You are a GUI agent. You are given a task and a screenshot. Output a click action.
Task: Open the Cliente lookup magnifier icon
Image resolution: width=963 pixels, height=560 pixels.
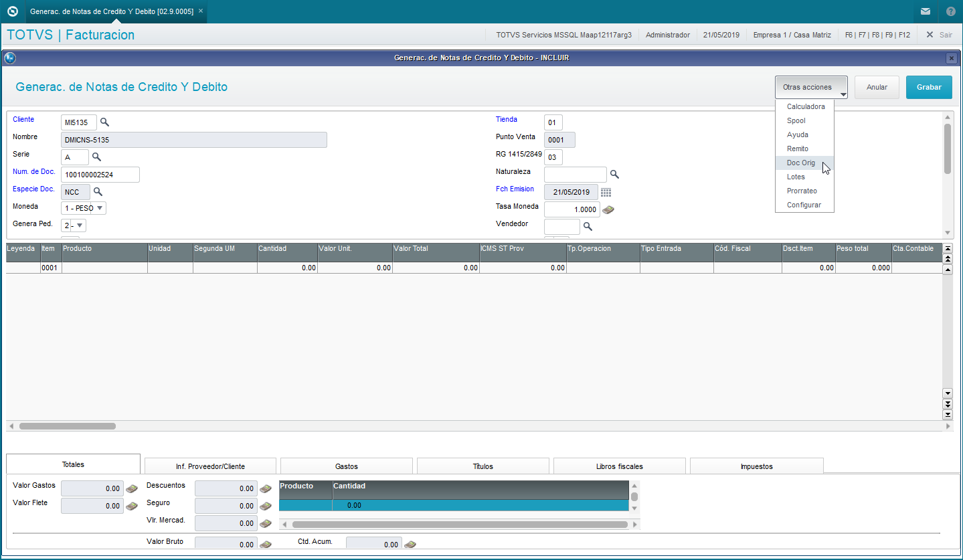pyautogui.click(x=104, y=122)
